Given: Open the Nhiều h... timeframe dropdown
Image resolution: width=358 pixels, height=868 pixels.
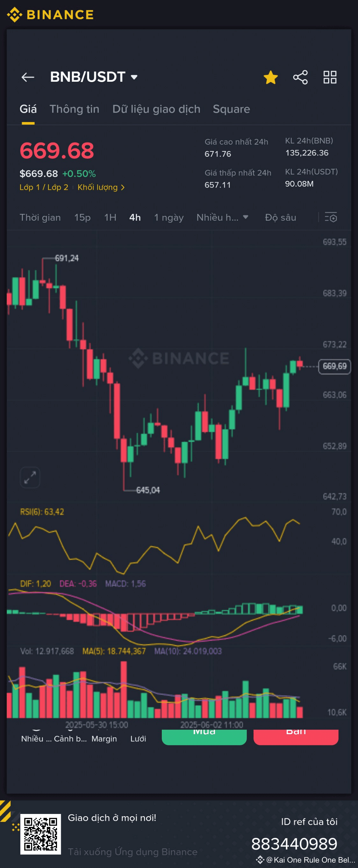Looking at the screenshot, I should [x=222, y=218].
